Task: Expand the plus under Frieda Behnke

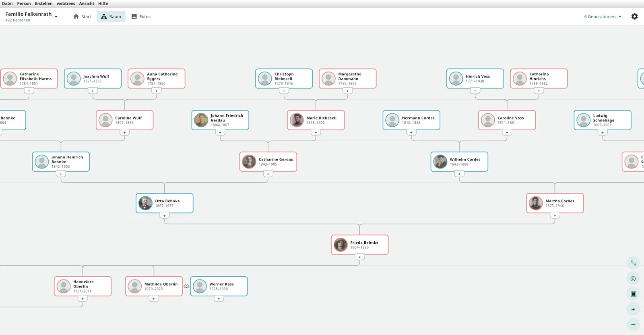Action: [360, 257]
